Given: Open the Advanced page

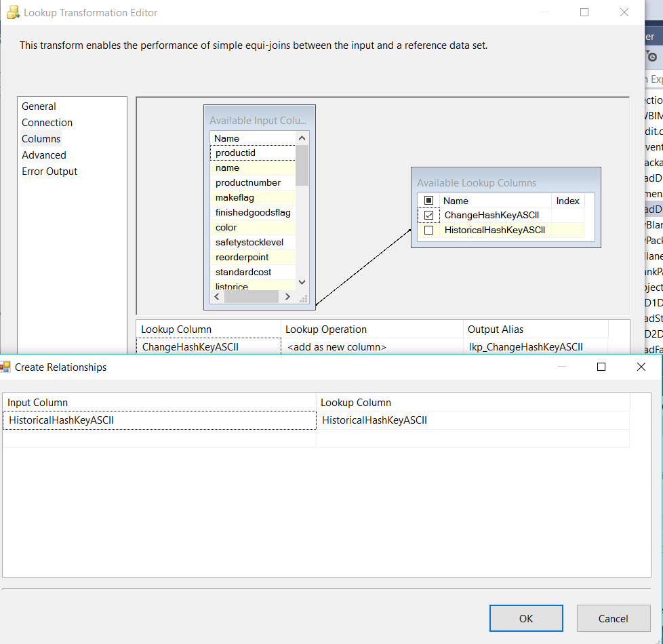Looking at the screenshot, I should [x=44, y=155].
